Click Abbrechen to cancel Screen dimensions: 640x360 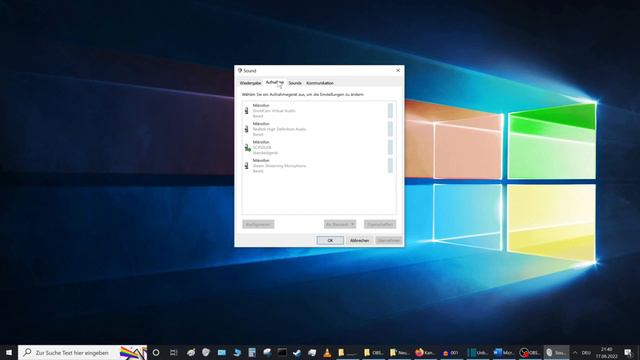tap(359, 240)
